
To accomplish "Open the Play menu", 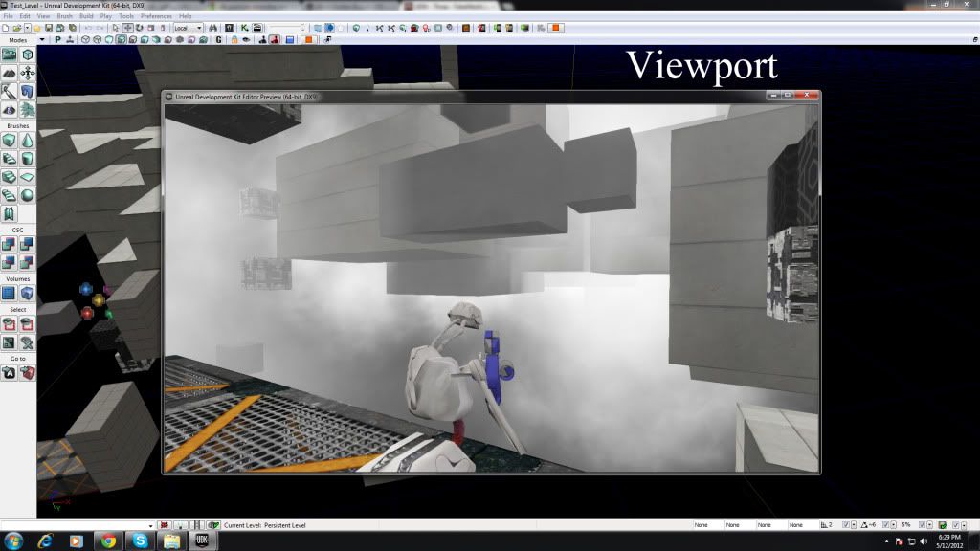I will pyautogui.click(x=105, y=16).
